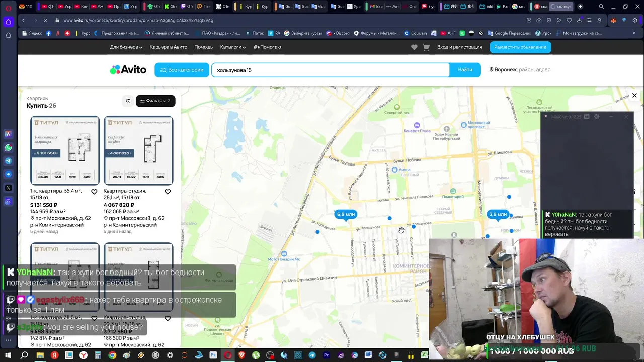Open the Яндекс bookmark

pos(32,33)
